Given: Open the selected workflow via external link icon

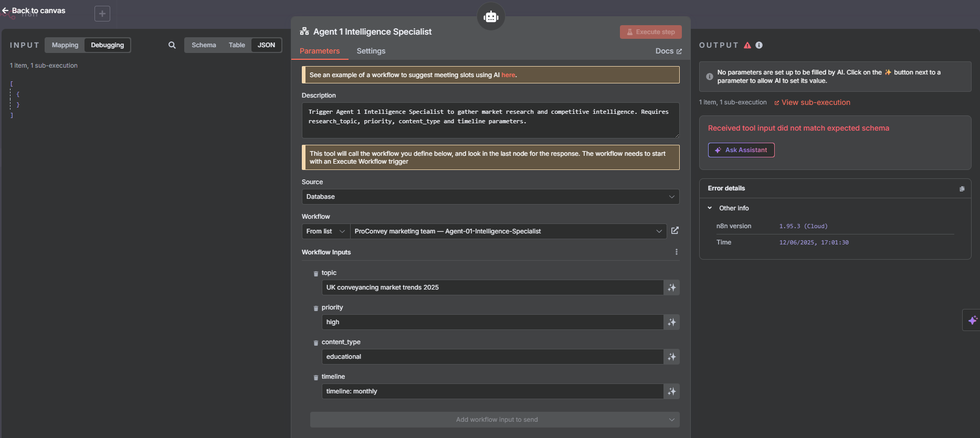Looking at the screenshot, I should pyautogui.click(x=675, y=231).
